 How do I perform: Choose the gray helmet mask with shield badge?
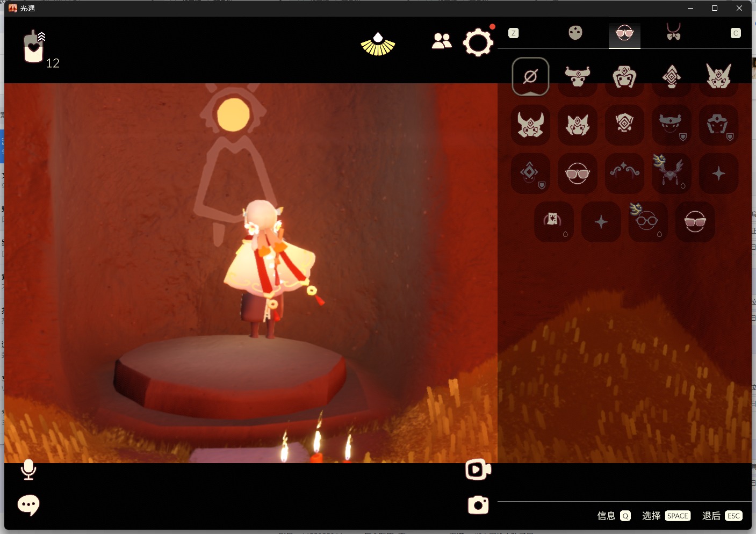718,125
